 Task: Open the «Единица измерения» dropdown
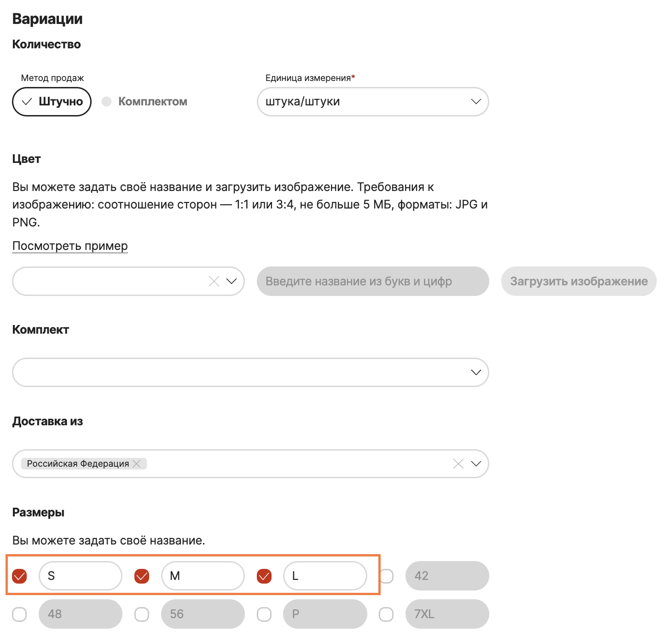pyautogui.click(x=476, y=102)
